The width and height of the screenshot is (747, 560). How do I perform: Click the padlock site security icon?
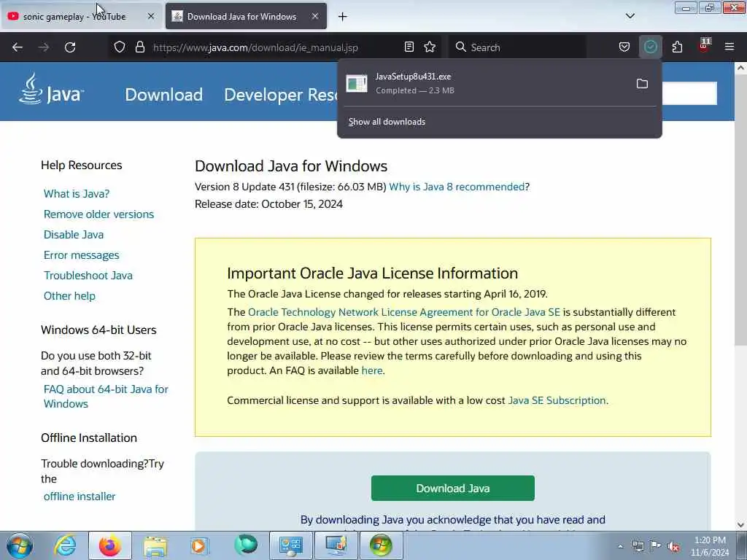pyautogui.click(x=139, y=47)
